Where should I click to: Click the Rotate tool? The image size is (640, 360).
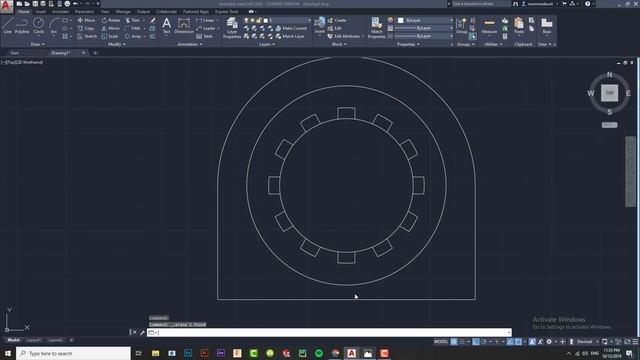[x=111, y=20]
